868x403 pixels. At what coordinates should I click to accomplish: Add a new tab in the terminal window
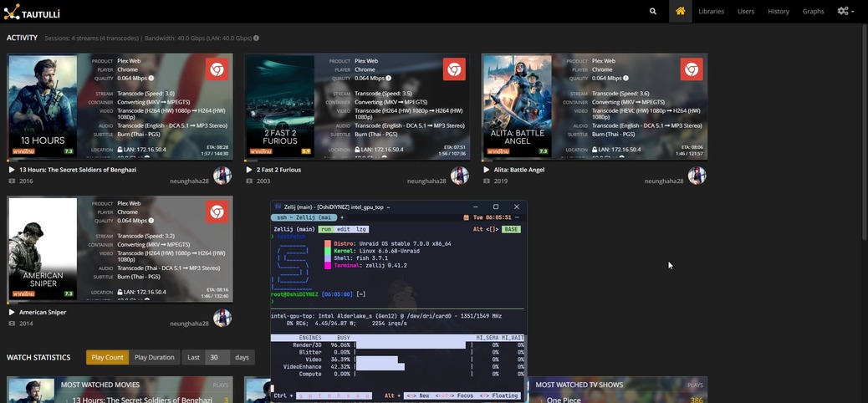tap(341, 217)
